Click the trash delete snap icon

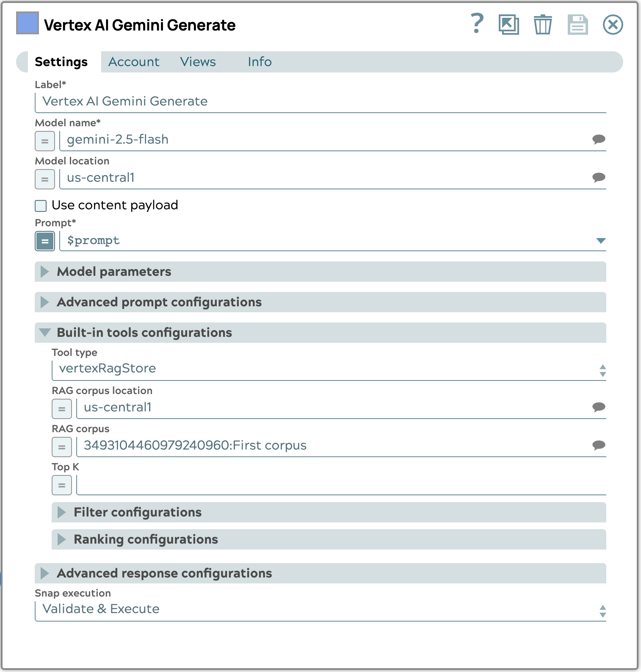click(542, 24)
